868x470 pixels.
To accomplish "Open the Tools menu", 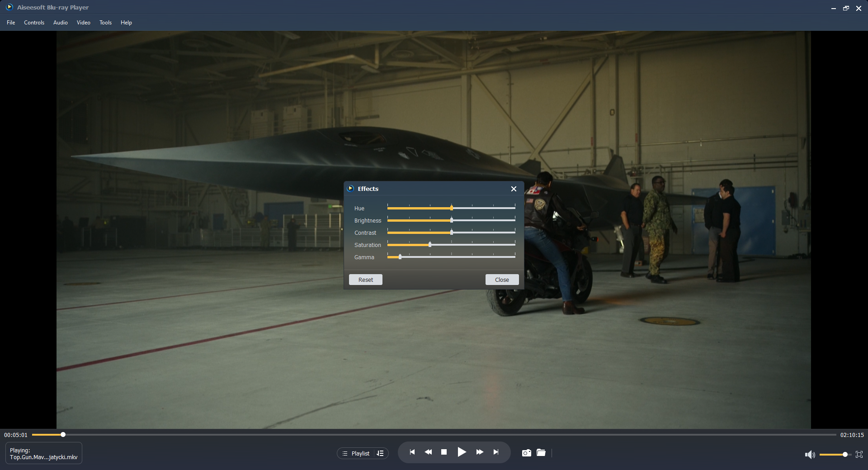I will click(x=105, y=23).
